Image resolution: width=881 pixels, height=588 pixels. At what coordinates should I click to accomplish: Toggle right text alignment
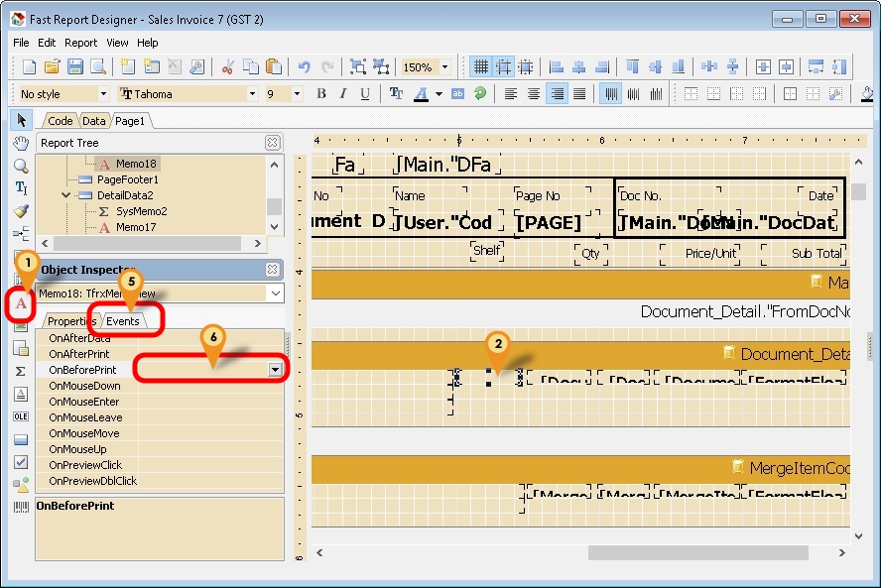[557, 94]
